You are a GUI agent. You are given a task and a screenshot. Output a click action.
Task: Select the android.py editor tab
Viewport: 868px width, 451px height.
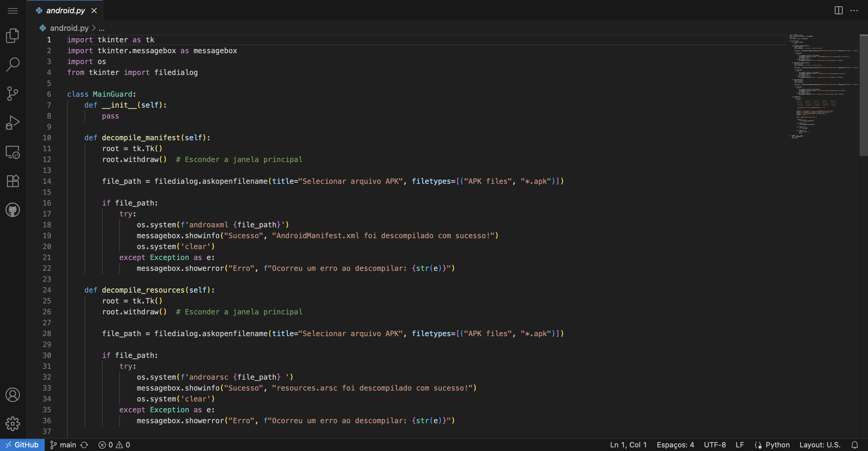tap(65, 11)
